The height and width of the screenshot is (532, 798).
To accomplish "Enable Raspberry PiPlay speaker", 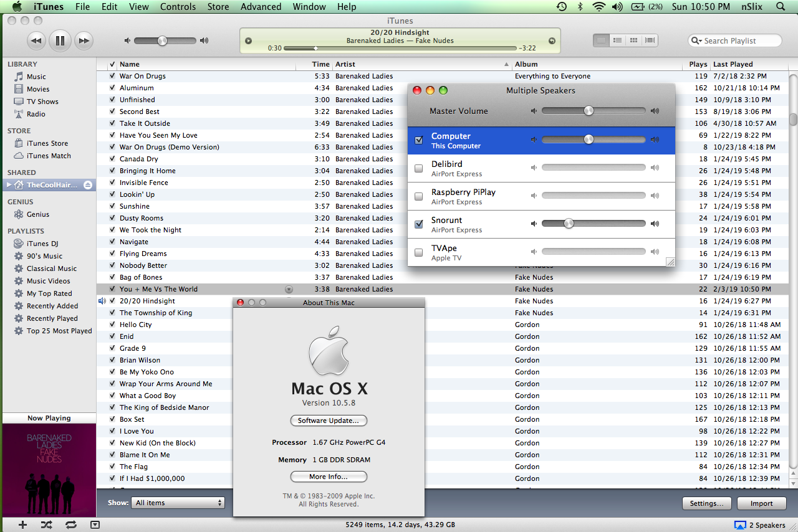I will (x=419, y=196).
